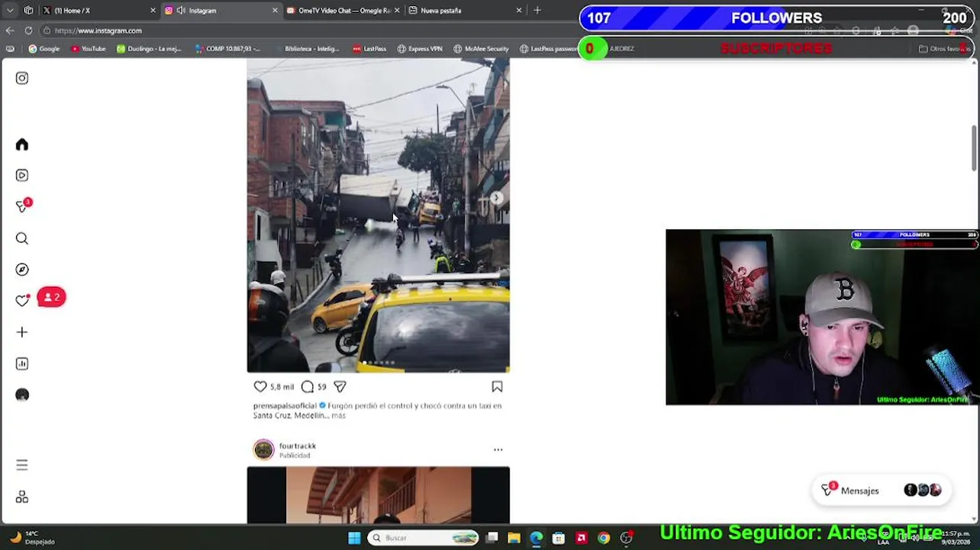Viewport: 980px width, 550px height.
Task: Go back in browser
Action: [x=10, y=31]
